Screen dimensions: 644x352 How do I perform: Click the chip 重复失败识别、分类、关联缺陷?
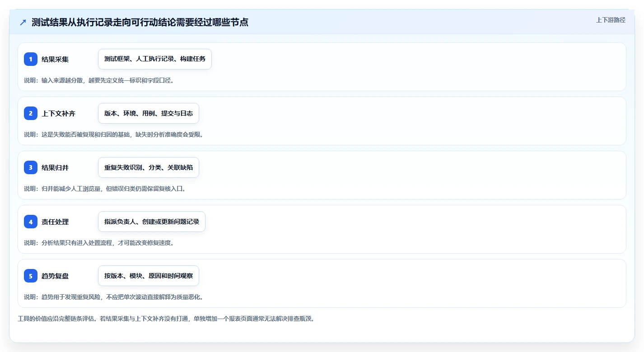[x=149, y=167]
